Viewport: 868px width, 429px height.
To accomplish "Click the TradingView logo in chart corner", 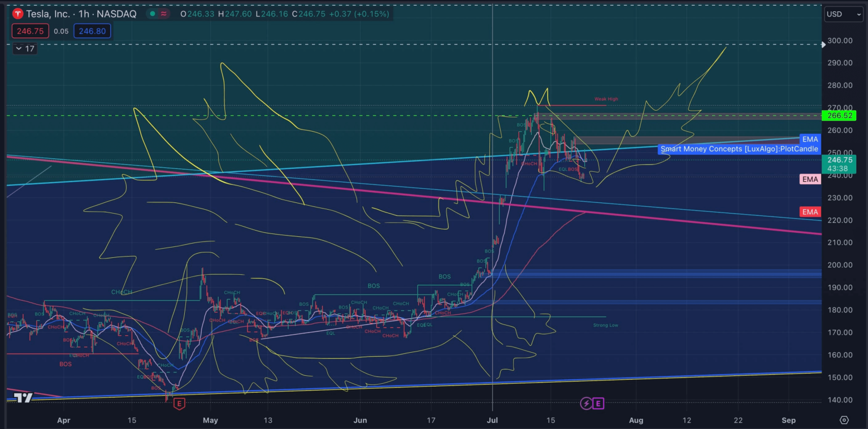I will (23, 398).
